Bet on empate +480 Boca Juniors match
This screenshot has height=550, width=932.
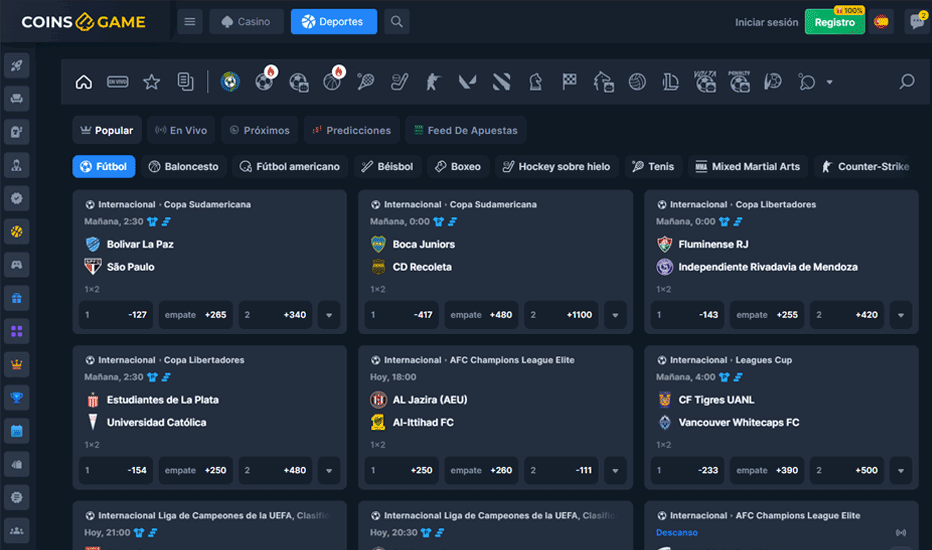(481, 315)
